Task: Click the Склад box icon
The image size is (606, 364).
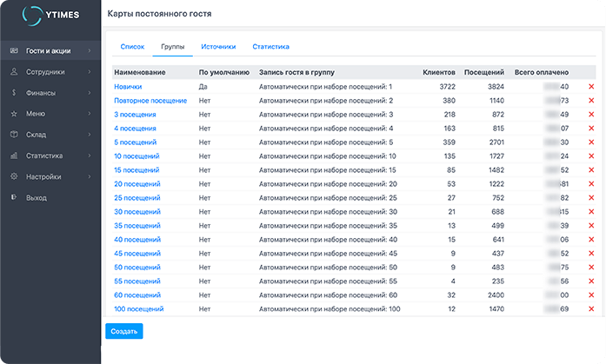Action: pos(14,135)
